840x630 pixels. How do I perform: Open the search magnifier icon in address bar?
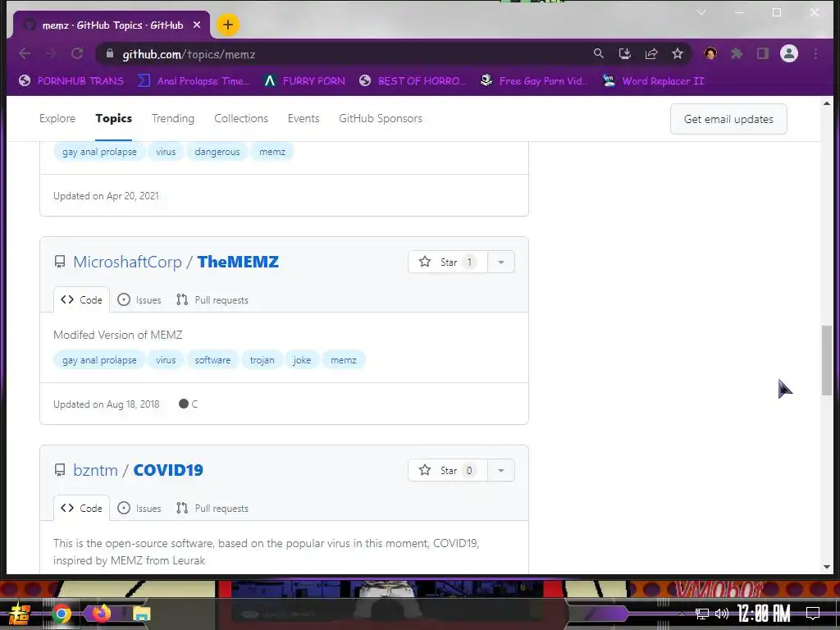598,53
